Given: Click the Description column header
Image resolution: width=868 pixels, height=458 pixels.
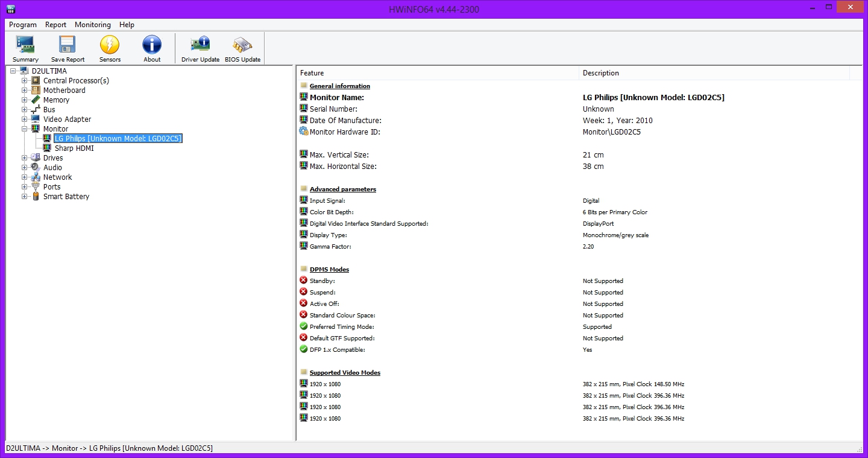Looking at the screenshot, I should [600, 73].
